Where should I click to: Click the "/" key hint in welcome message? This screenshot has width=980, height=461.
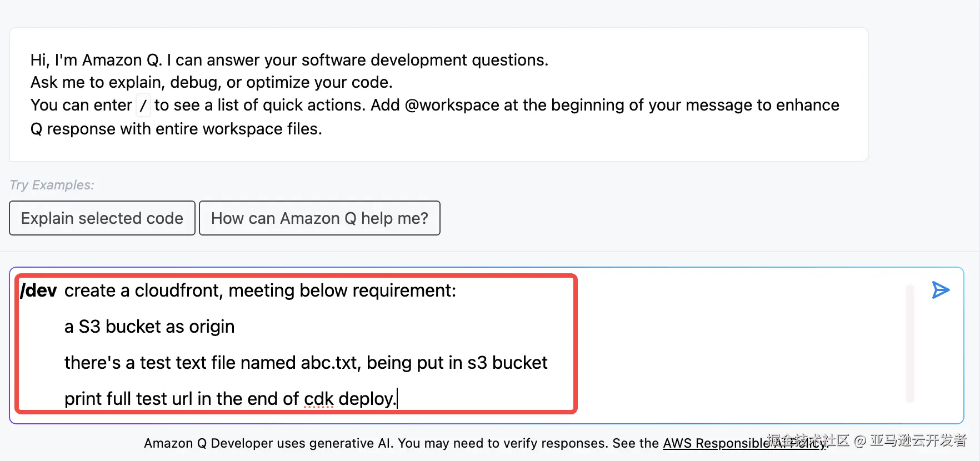[x=143, y=105]
